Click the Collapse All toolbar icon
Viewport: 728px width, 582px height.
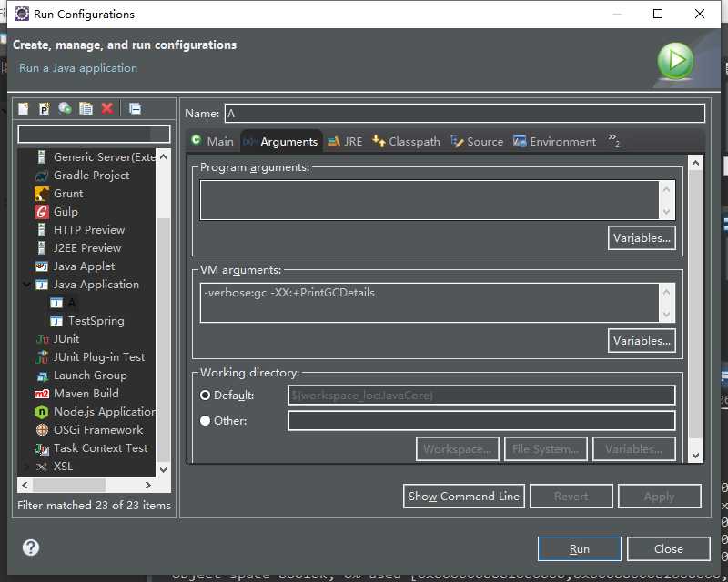tap(135, 108)
